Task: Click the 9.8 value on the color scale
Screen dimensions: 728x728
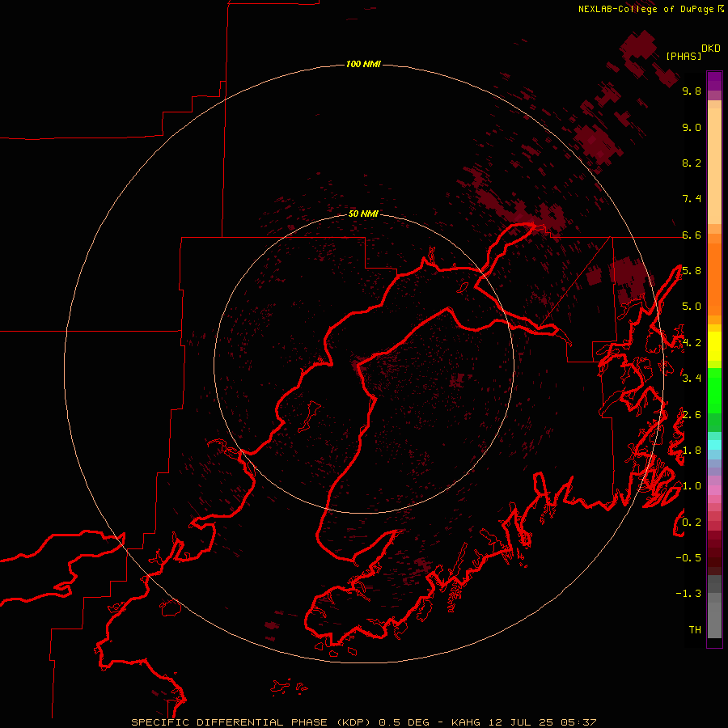Action: [x=692, y=91]
